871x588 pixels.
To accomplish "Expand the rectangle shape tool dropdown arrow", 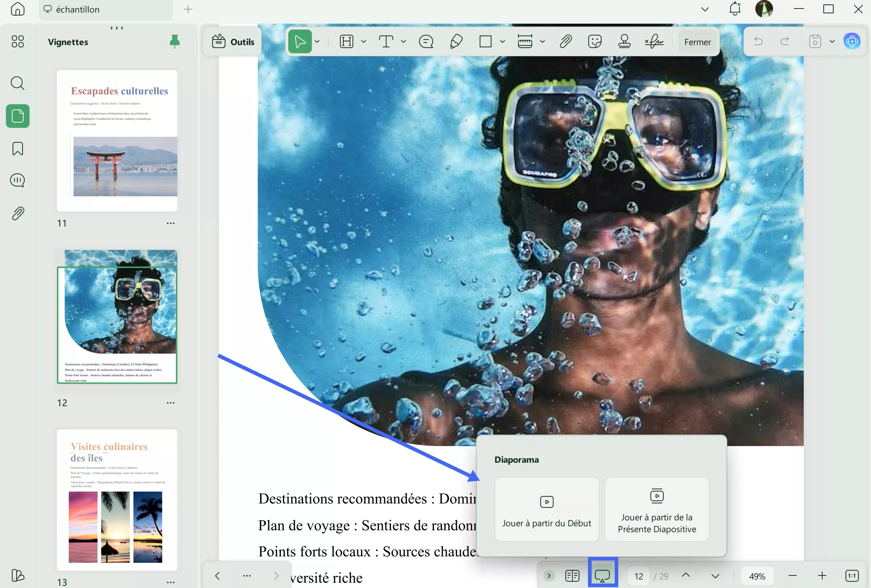I will click(x=503, y=42).
